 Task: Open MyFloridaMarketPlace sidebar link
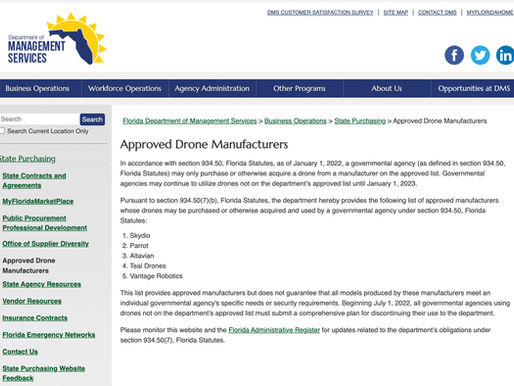point(38,201)
